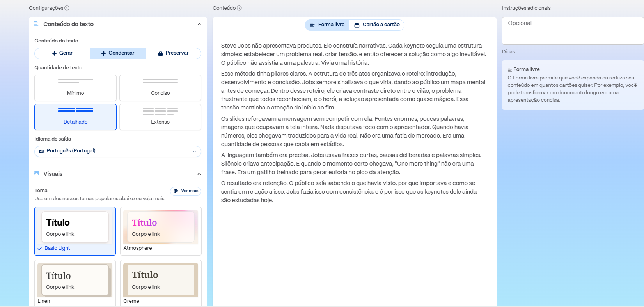This screenshot has width=644, height=307.
Task: Select Gerar text content mode
Action: point(62,53)
